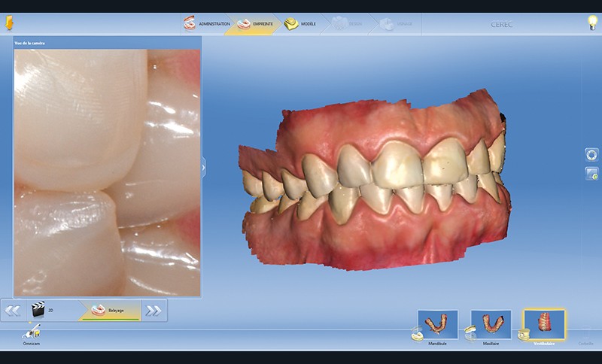Click the 2D clapperboard icon
Viewport: 602px width, 364px height.
click(x=36, y=309)
